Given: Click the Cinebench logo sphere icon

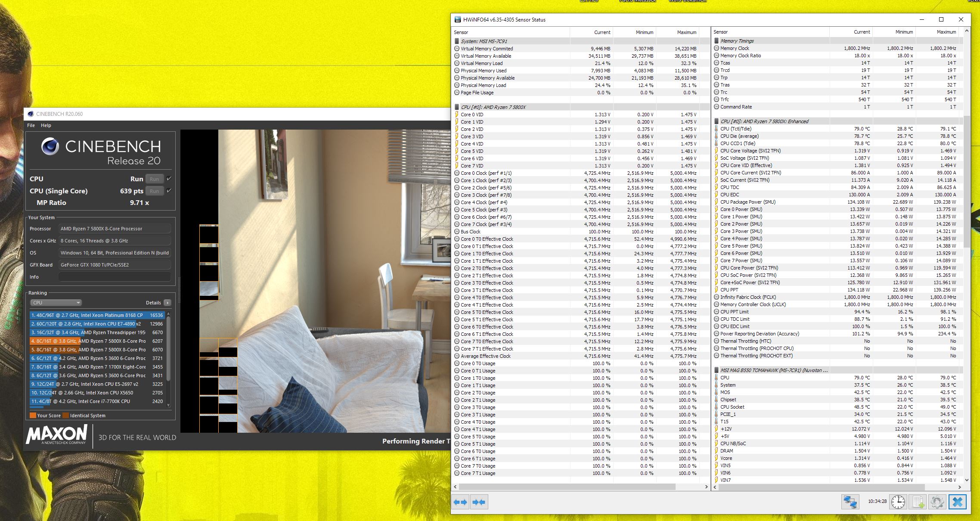Looking at the screenshot, I should coord(50,147).
